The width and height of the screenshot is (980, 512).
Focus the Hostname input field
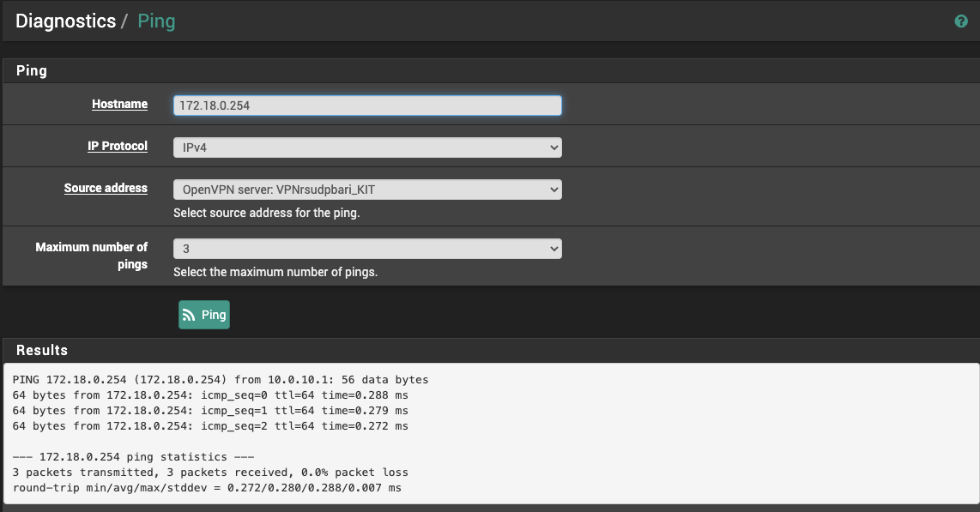coord(367,105)
